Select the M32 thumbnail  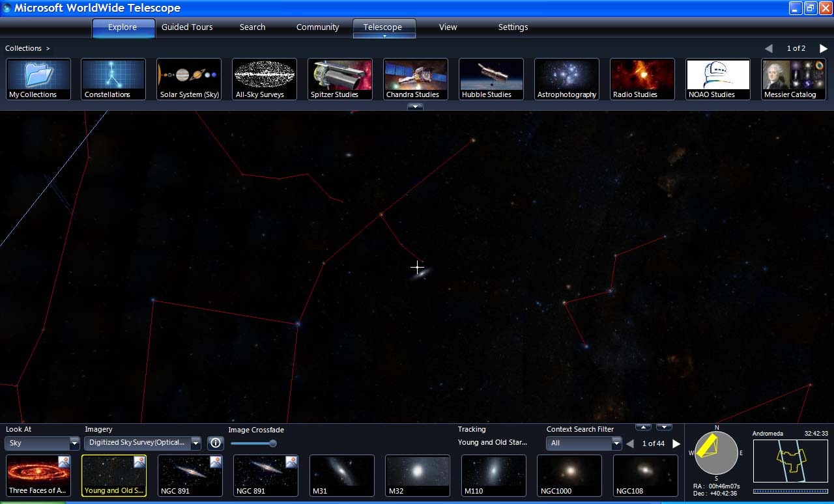pos(418,475)
